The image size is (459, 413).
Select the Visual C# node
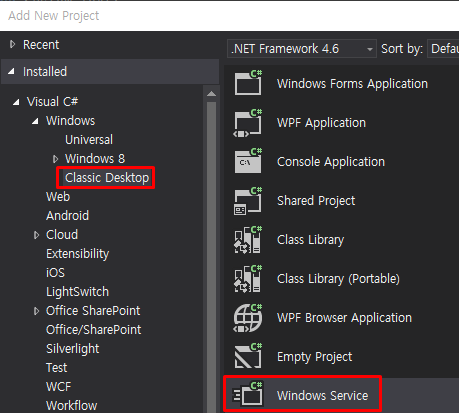(x=52, y=101)
